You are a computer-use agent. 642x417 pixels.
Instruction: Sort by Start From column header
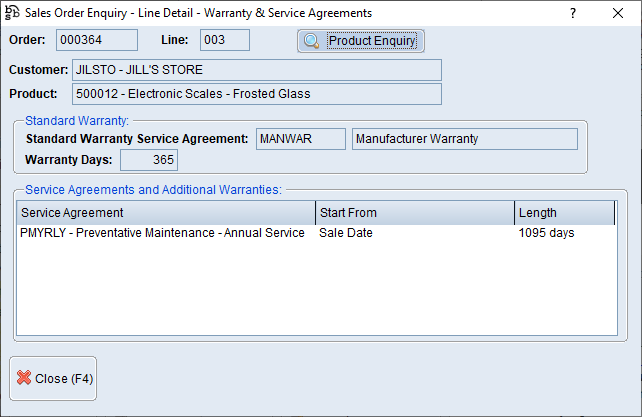coord(414,213)
